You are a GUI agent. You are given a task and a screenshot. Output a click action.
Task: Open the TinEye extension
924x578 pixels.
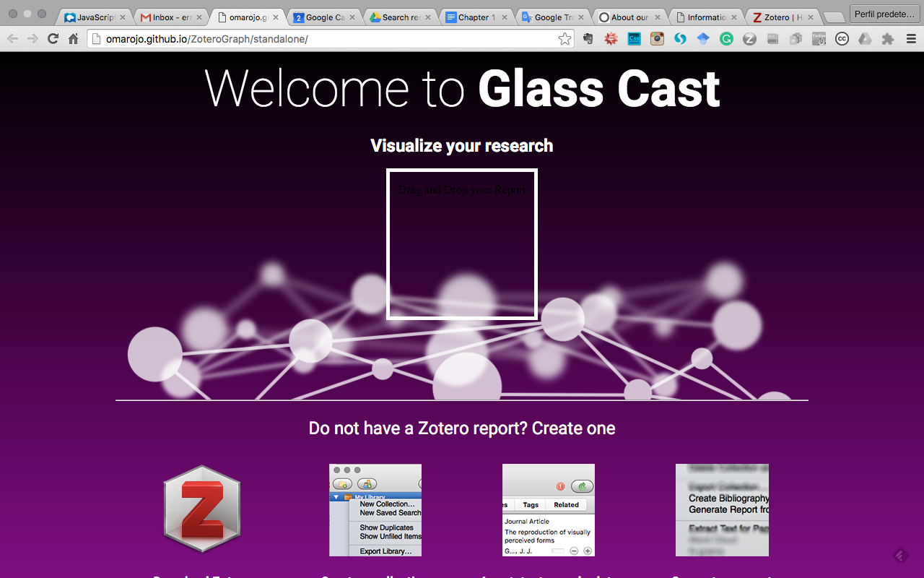[x=819, y=39]
